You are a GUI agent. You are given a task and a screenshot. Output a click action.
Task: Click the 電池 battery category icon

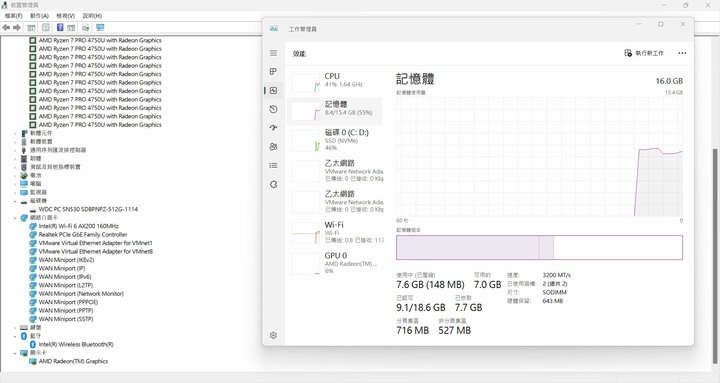(x=24, y=175)
